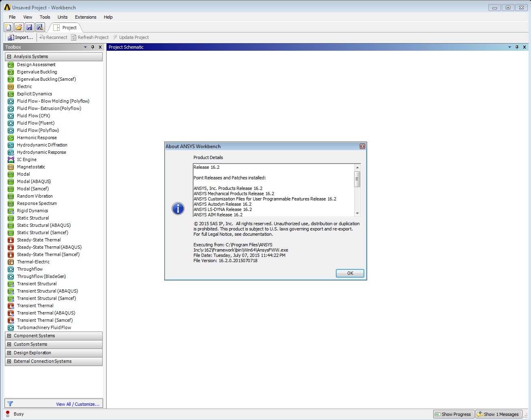Collapse the Analysis Systems section
This screenshot has height=420, width=531.
(x=9, y=56)
